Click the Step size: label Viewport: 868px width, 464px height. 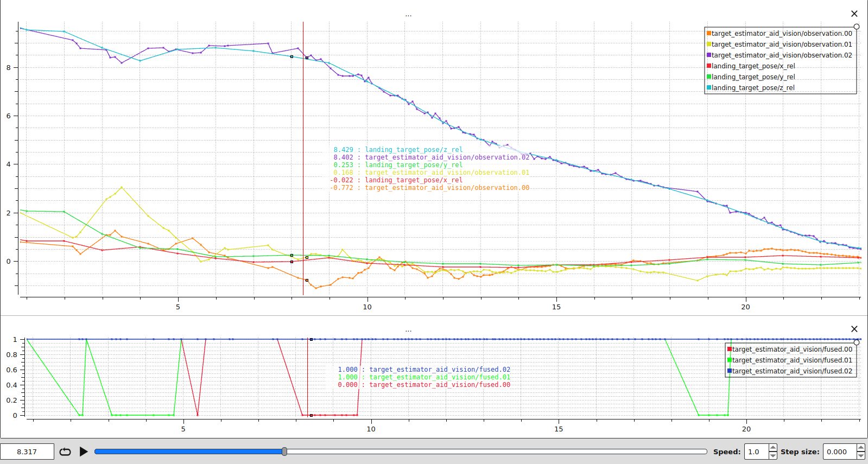800,452
